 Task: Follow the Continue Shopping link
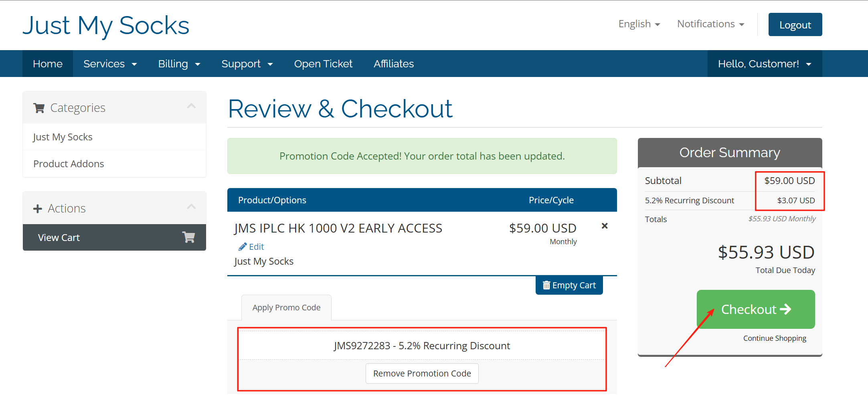(775, 338)
